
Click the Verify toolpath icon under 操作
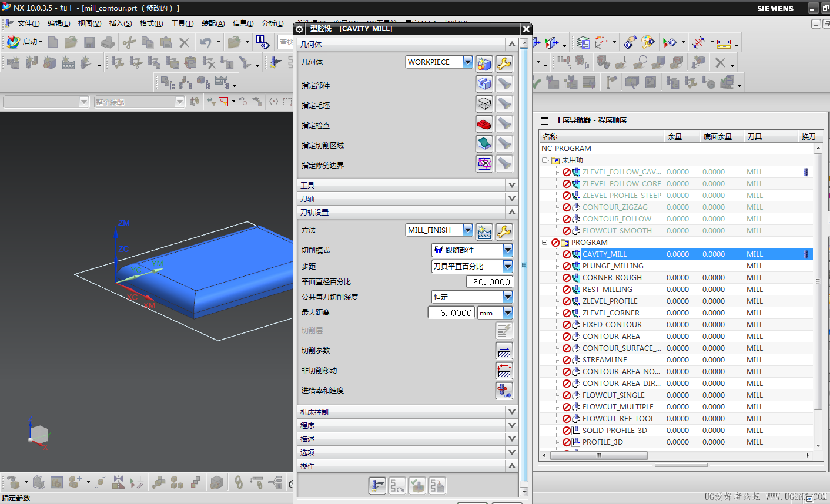point(417,486)
